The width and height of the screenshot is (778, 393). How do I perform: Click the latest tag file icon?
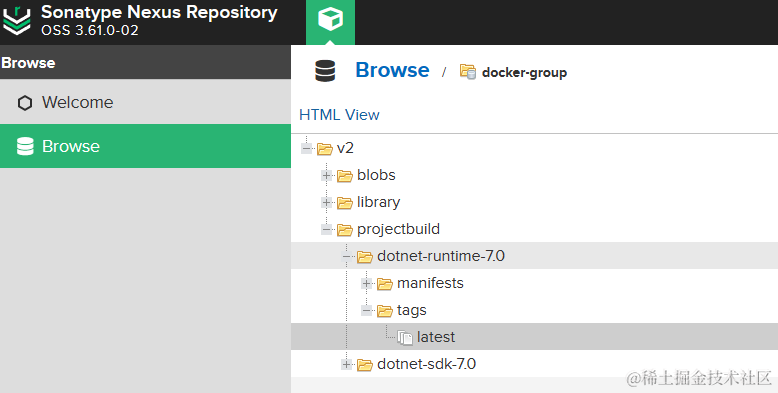(405, 337)
